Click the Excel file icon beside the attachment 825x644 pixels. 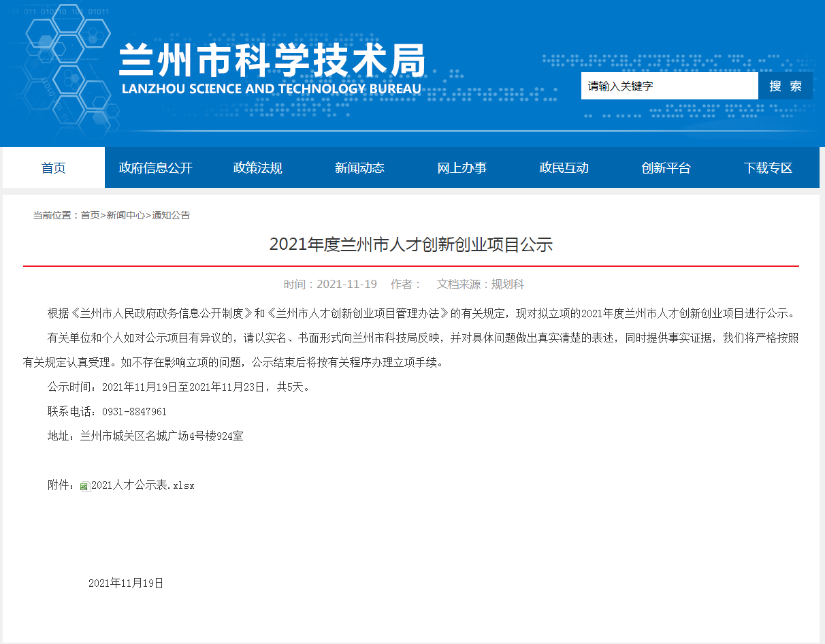[85, 486]
